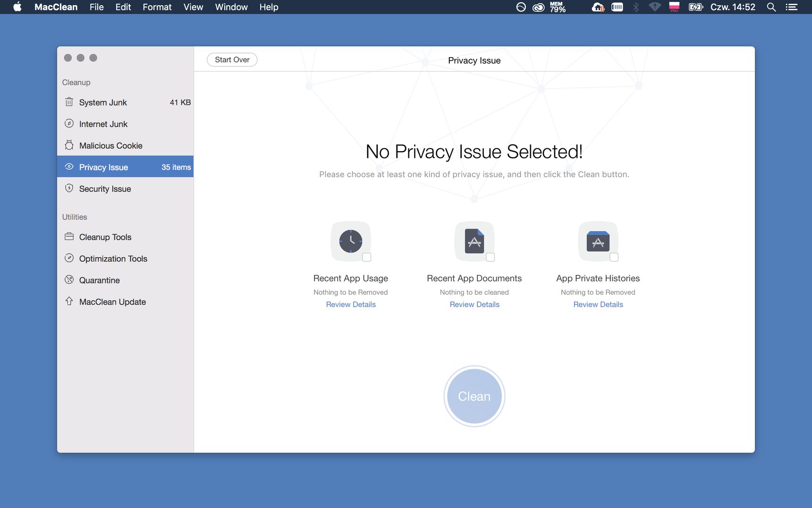Viewport: 812px width, 508px height.
Task: Click the cloud home sync menu bar icon
Action: [598, 7]
